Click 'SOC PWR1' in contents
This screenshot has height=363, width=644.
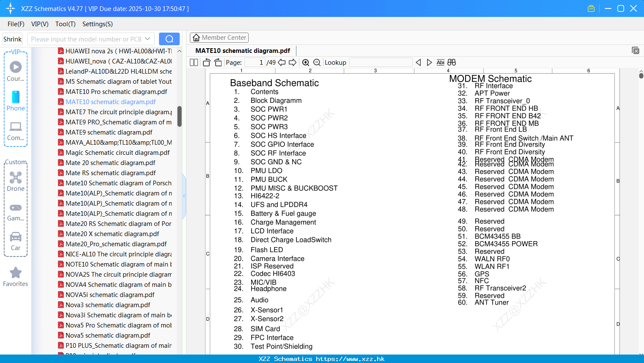click(x=269, y=109)
